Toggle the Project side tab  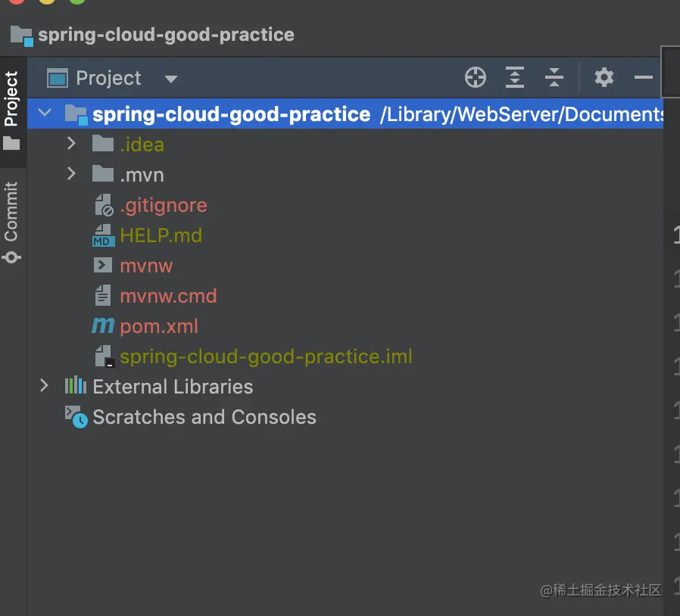[x=11, y=106]
